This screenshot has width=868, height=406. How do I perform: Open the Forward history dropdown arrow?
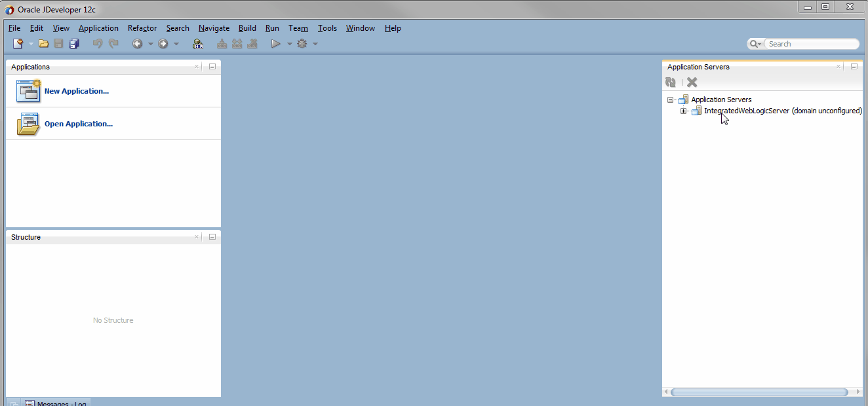click(x=176, y=44)
